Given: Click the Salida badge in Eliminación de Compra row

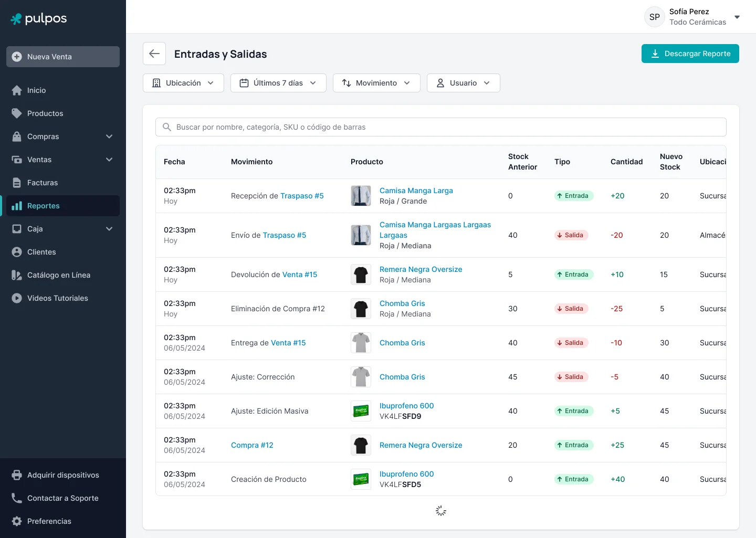Looking at the screenshot, I should point(571,309).
